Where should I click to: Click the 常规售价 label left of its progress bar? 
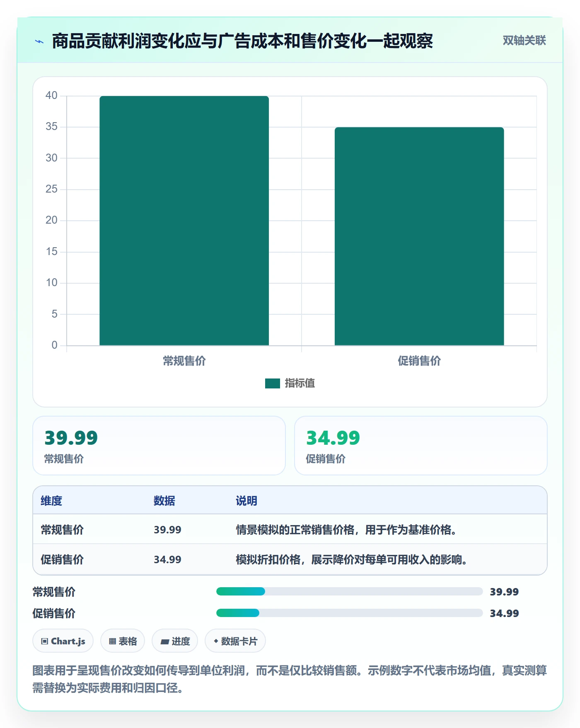pyautogui.click(x=54, y=592)
